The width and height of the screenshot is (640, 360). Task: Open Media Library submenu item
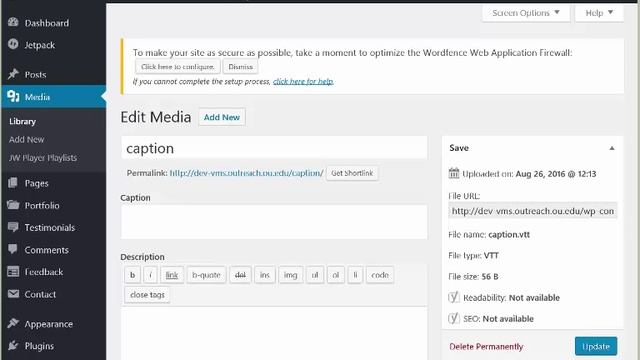22,121
